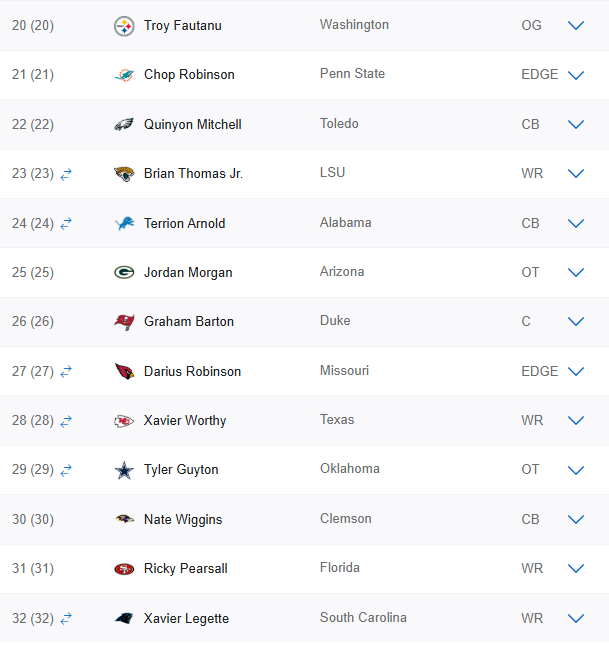Viewport: 609px width, 647px height.
Task: Click the trade arrows icon on pick 23
Action: tap(66, 174)
